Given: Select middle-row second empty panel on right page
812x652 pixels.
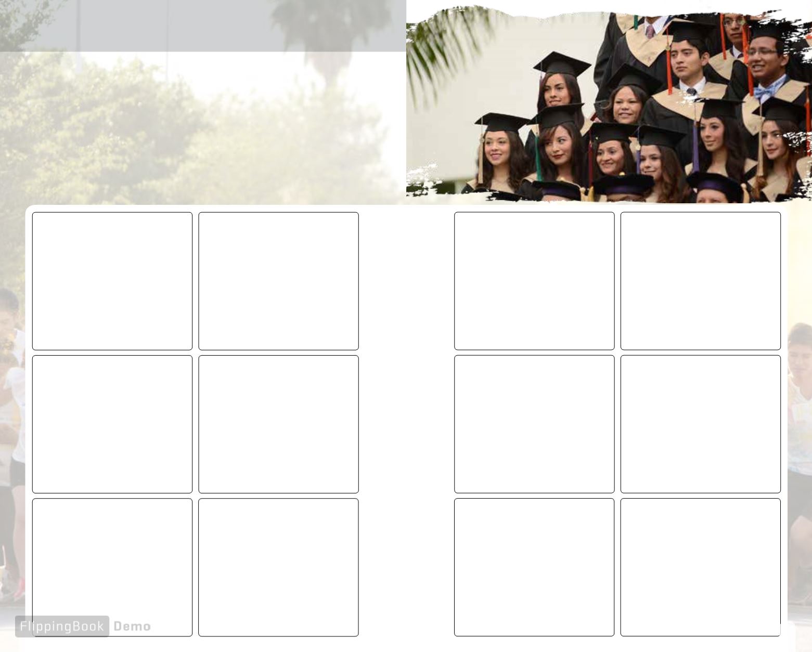Looking at the screenshot, I should [701, 424].
